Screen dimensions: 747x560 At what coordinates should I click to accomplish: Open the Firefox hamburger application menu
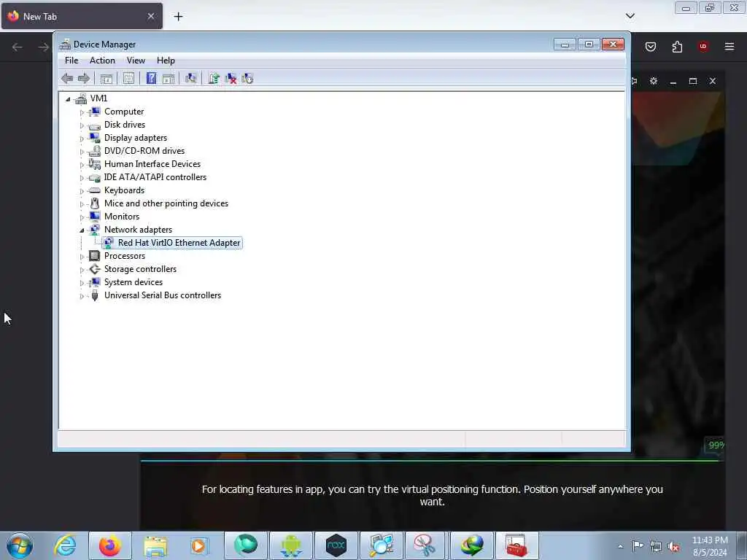[x=729, y=47]
